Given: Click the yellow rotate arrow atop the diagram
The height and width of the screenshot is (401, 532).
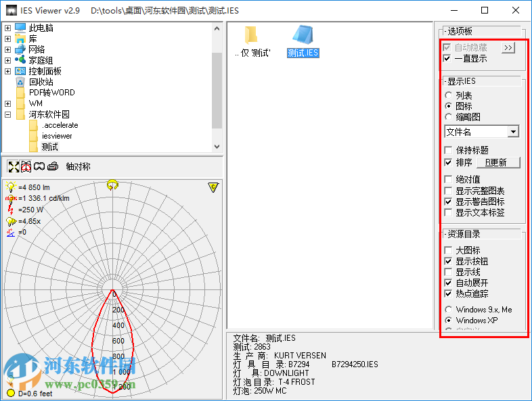Looking at the screenshot, I should pyautogui.click(x=112, y=185).
